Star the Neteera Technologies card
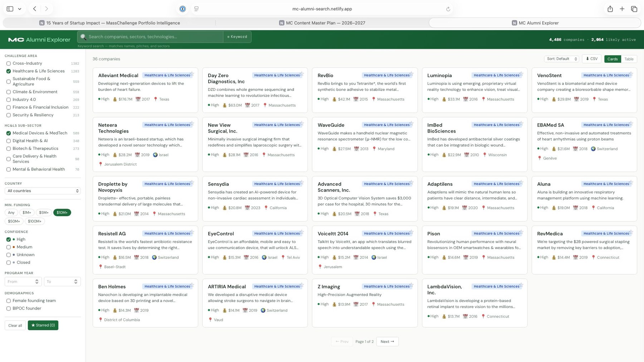 tap(192, 124)
